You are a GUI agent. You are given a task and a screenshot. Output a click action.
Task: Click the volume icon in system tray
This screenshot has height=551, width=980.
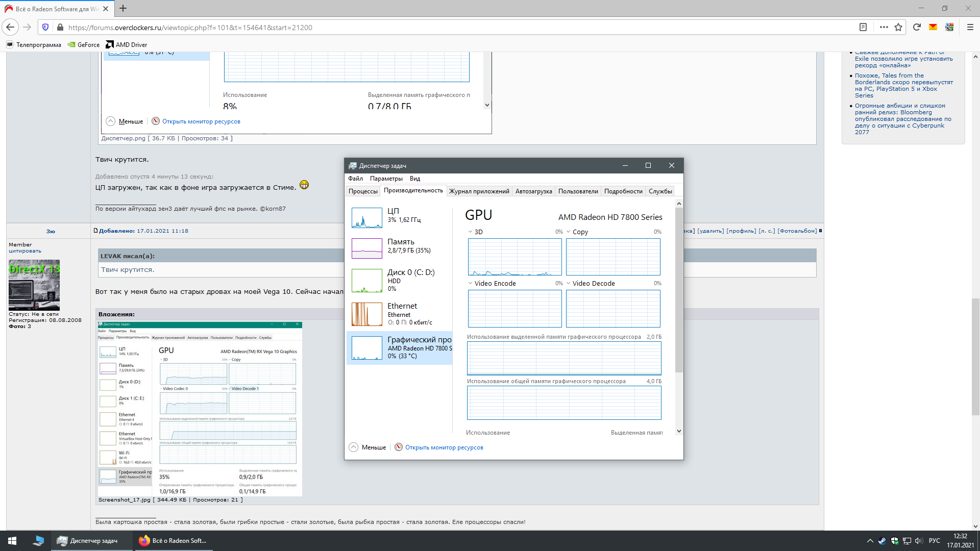919,541
